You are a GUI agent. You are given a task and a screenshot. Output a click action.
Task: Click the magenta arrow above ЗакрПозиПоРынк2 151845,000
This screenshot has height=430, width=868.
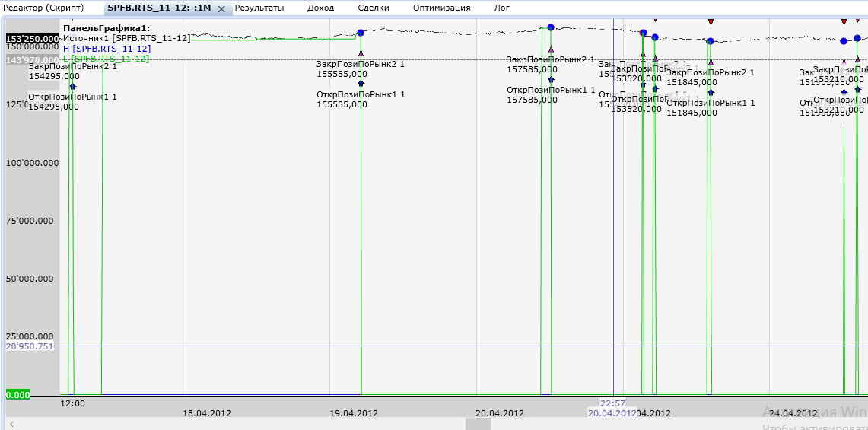[711, 62]
